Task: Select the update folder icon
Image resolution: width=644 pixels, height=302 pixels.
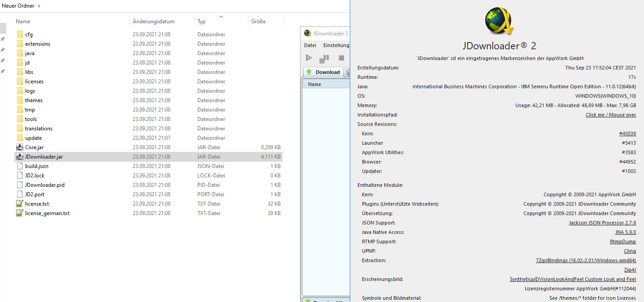Action: [x=20, y=138]
